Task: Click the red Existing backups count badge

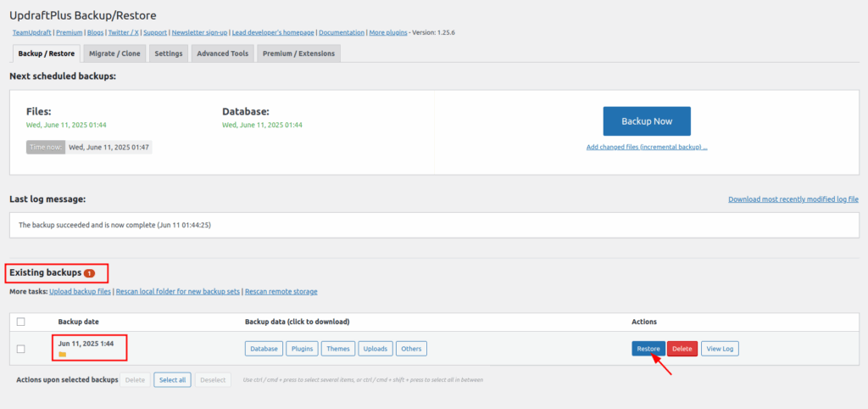Action: click(x=90, y=273)
